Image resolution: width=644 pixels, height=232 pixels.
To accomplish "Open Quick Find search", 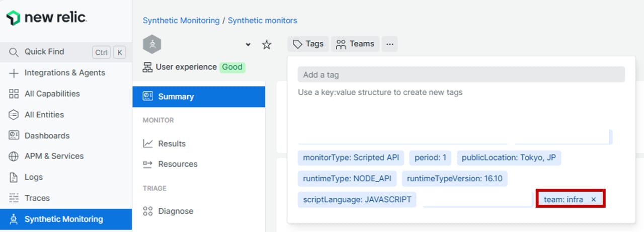I will 44,52.
